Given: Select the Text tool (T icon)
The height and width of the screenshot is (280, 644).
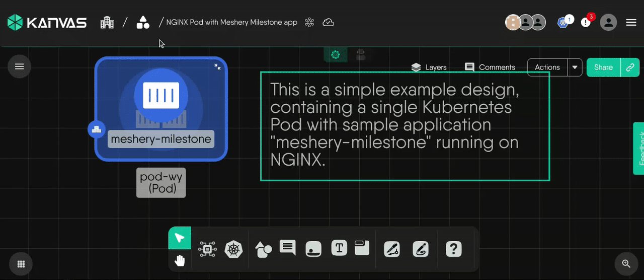Looking at the screenshot, I should pyautogui.click(x=339, y=248).
